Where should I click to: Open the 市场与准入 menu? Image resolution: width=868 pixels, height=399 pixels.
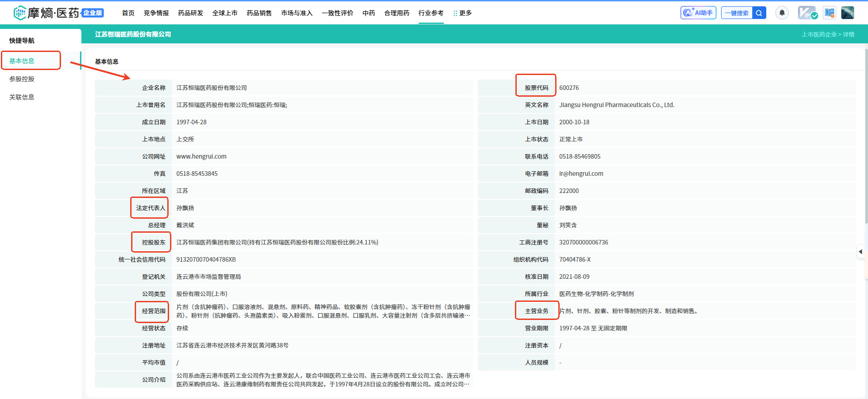pyautogui.click(x=297, y=13)
